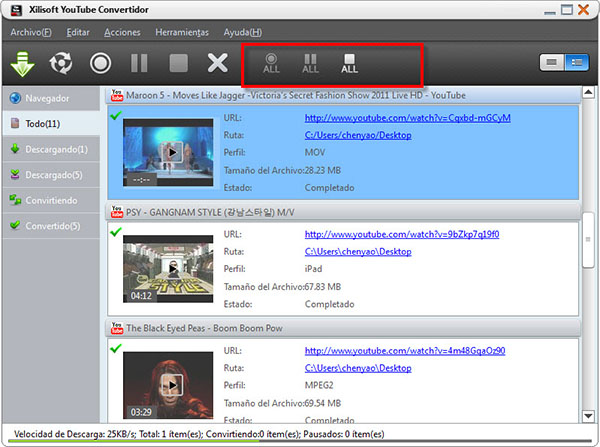Click the checkmark icon beside Convertido(5)
The width and height of the screenshot is (600, 447).
point(15,225)
